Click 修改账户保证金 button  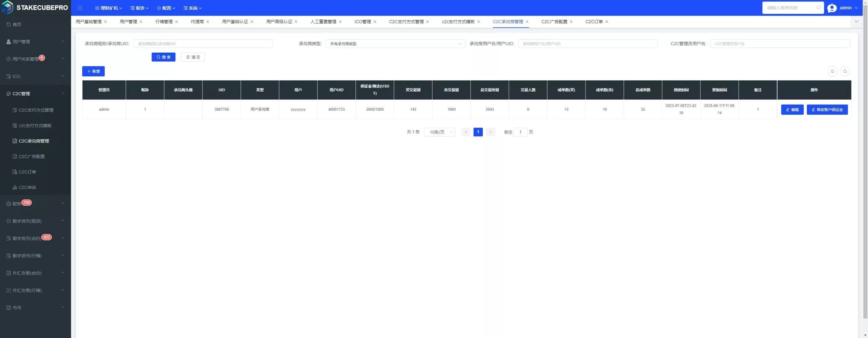click(827, 110)
